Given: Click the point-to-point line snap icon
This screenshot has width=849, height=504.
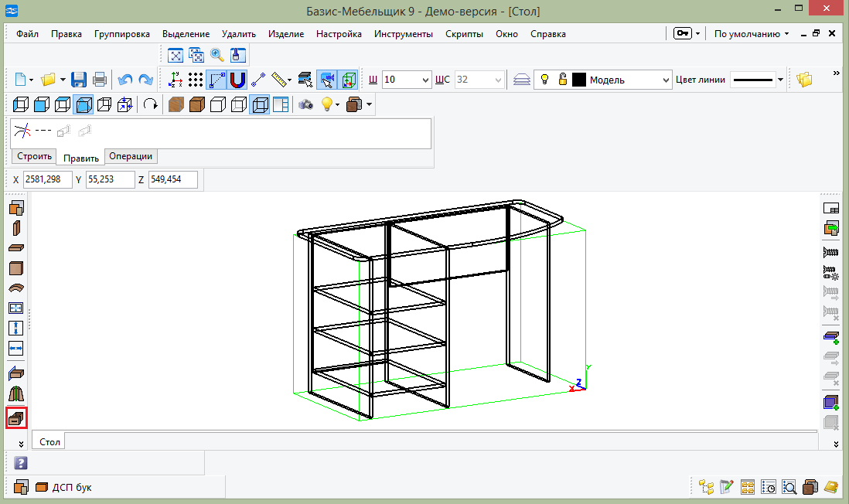Looking at the screenshot, I should click(258, 80).
